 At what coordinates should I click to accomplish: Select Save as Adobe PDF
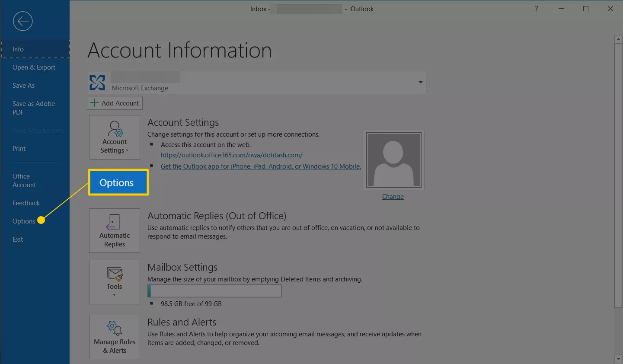click(x=34, y=108)
